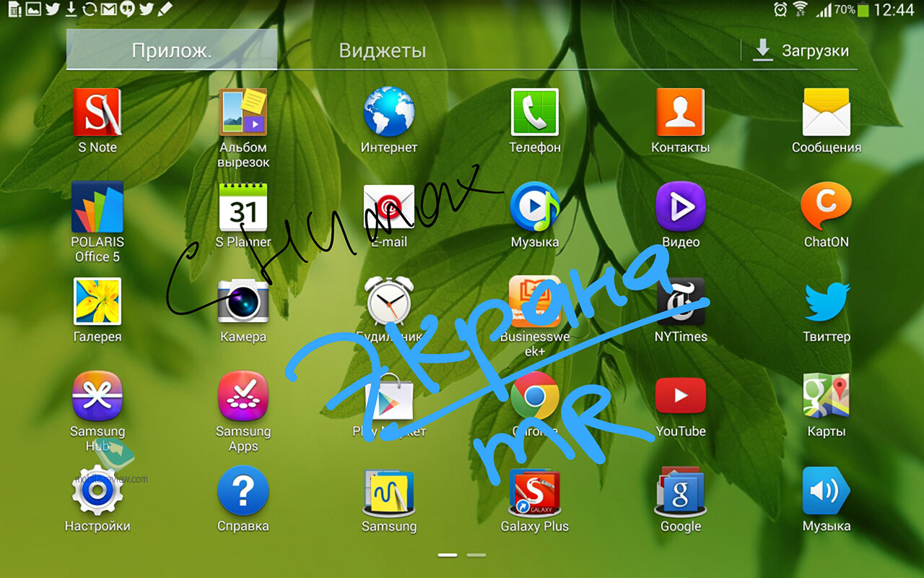Image resolution: width=924 pixels, height=578 pixels.
Task: Open Загрузки downloaded apps
Action: pyautogui.click(x=801, y=51)
